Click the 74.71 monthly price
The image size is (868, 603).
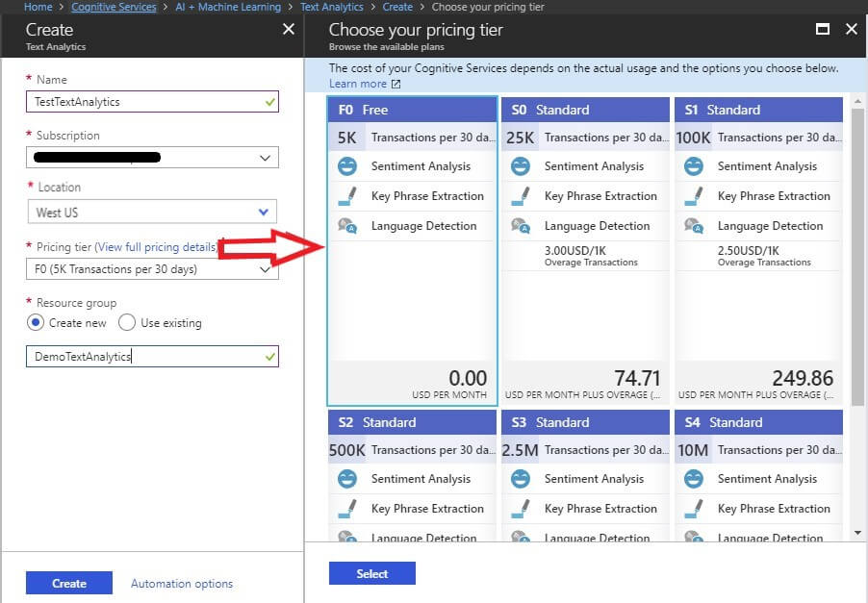click(637, 378)
